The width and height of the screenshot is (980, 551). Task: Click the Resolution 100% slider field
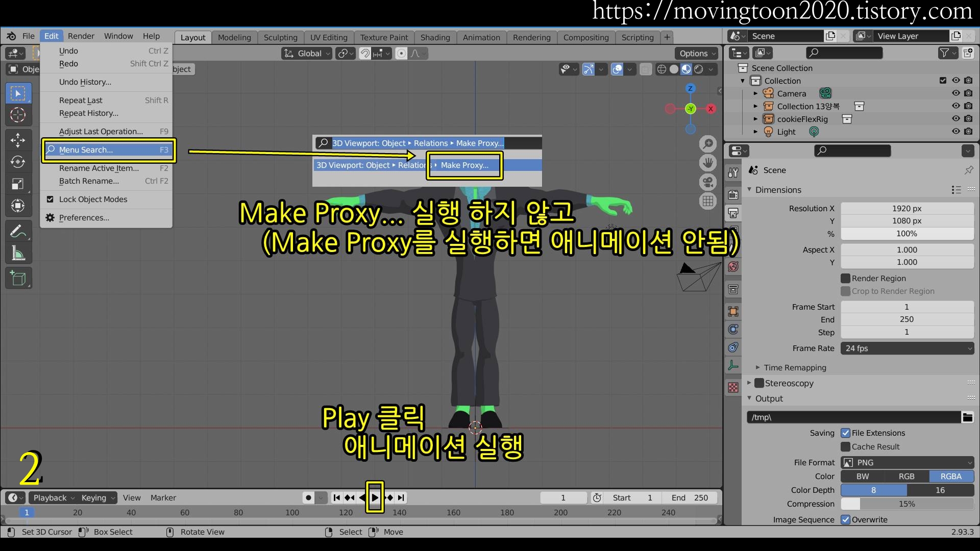[x=908, y=234]
